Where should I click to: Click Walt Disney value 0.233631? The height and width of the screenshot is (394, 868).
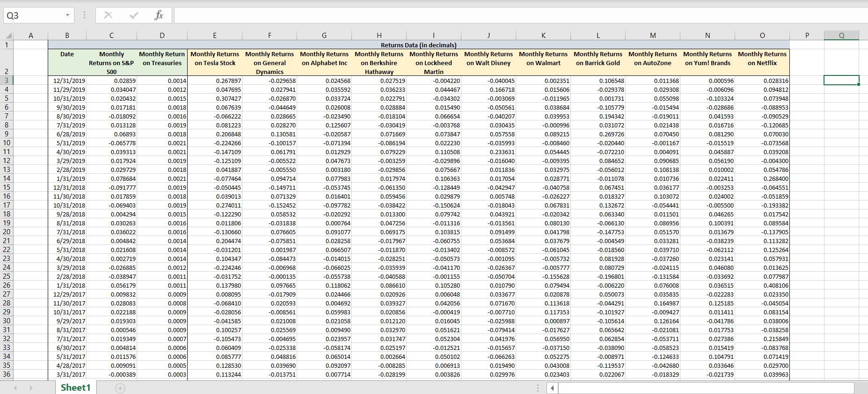pos(489,152)
